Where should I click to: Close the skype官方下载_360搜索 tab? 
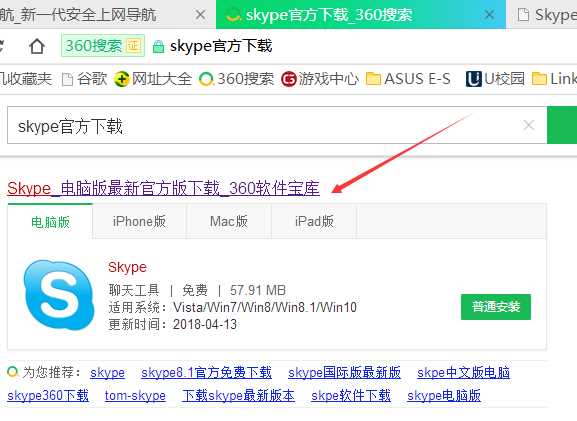point(489,15)
